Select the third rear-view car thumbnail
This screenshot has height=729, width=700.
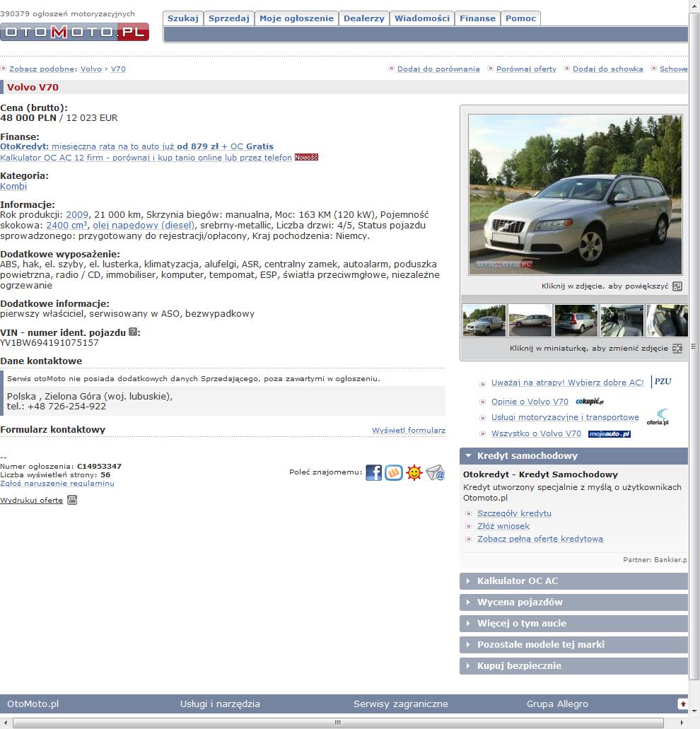(576, 320)
